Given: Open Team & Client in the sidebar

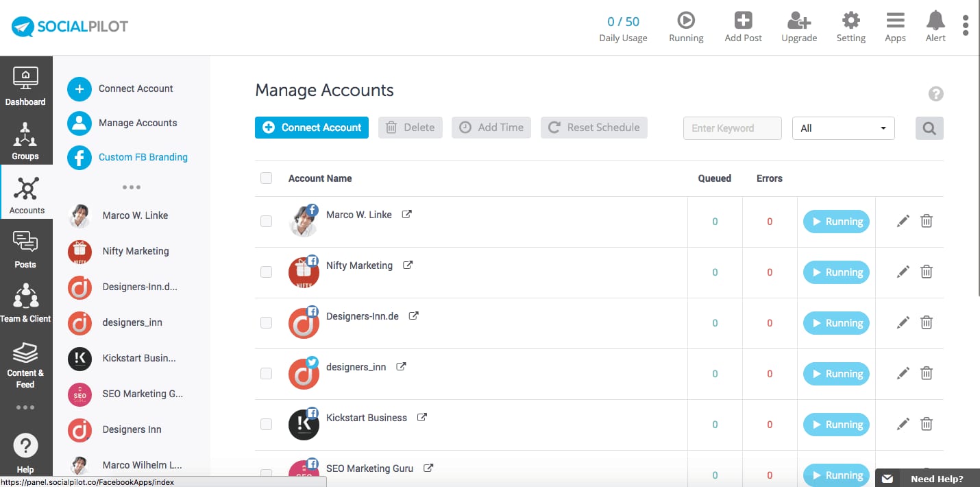Looking at the screenshot, I should (x=26, y=303).
